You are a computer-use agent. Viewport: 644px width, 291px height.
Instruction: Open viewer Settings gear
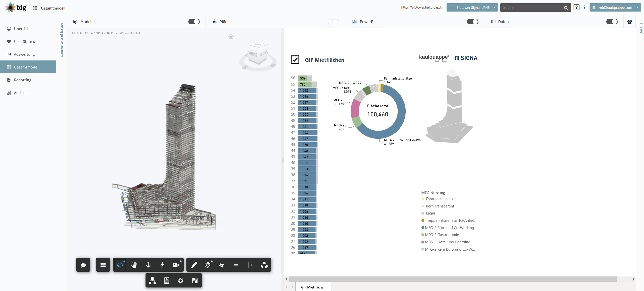tap(181, 280)
